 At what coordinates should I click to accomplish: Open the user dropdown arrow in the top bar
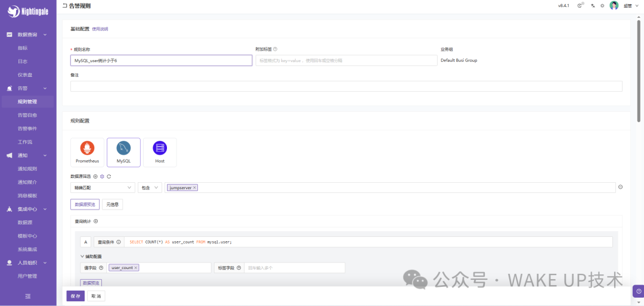click(x=638, y=6)
